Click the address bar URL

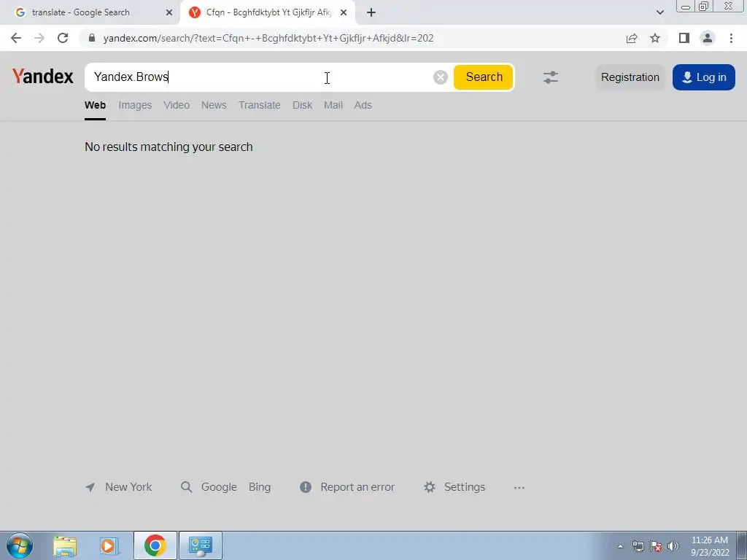point(268,38)
